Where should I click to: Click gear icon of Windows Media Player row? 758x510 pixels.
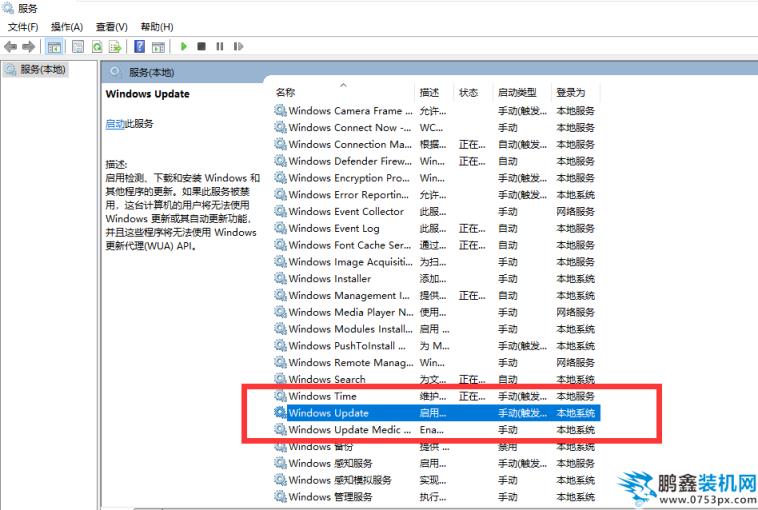[x=280, y=312]
